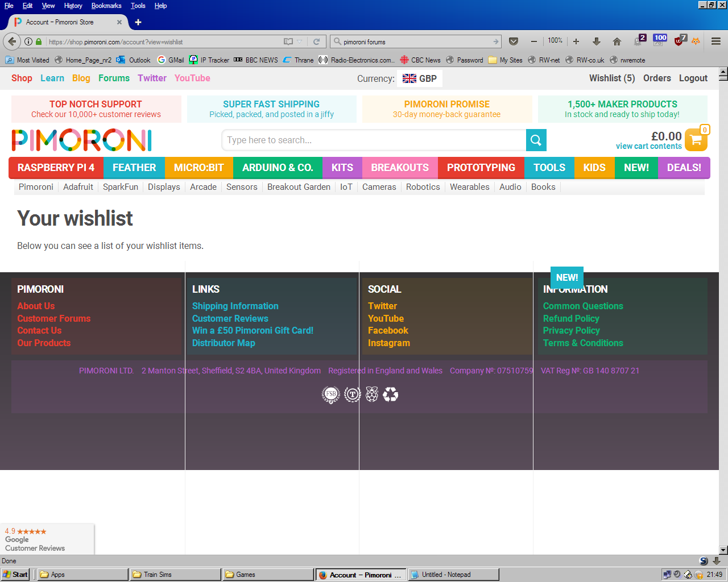Click the Instagram footer link
This screenshot has width=728, height=582.
click(389, 343)
